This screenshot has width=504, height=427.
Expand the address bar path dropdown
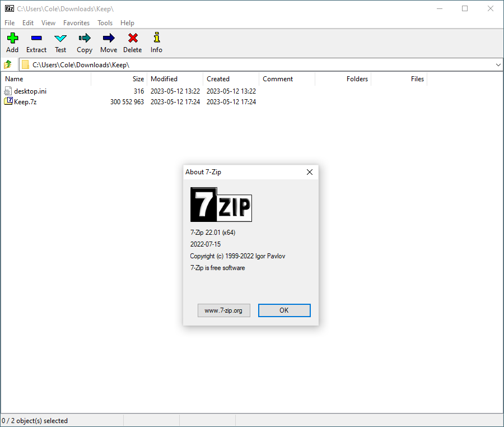[498, 64]
